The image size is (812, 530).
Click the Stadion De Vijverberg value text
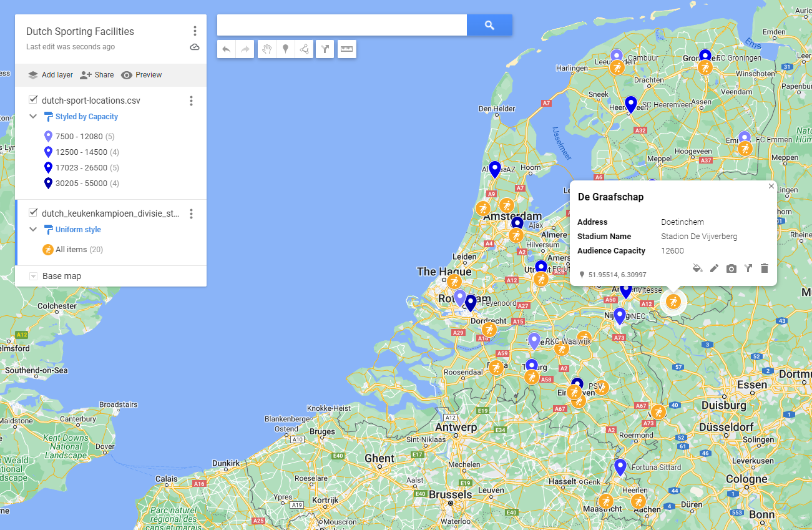tap(699, 237)
